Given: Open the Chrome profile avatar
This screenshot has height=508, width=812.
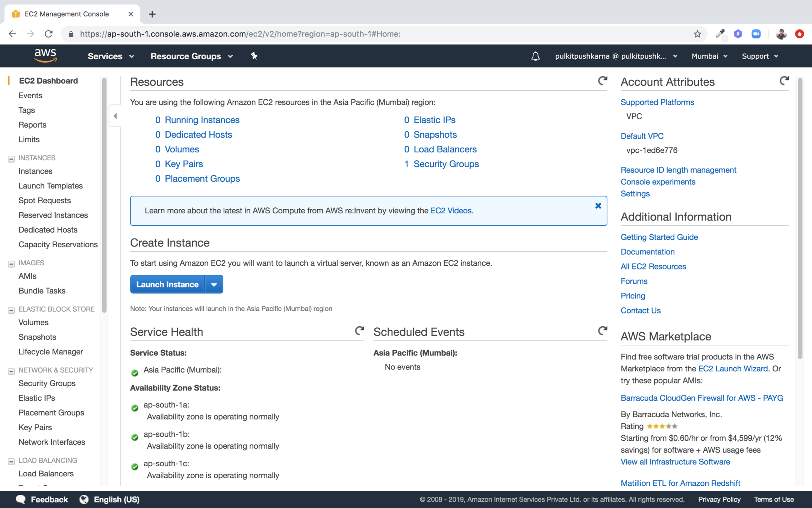Looking at the screenshot, I should (x=781, y=34).
